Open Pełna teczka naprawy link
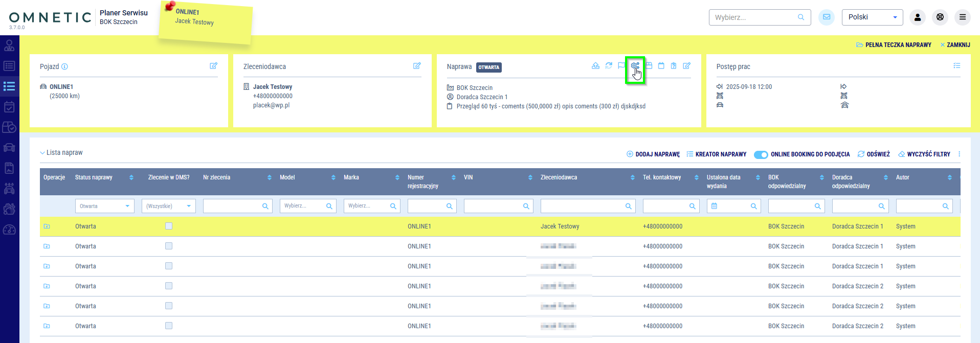This screenshot has width=980, height=343. [894, 45]
